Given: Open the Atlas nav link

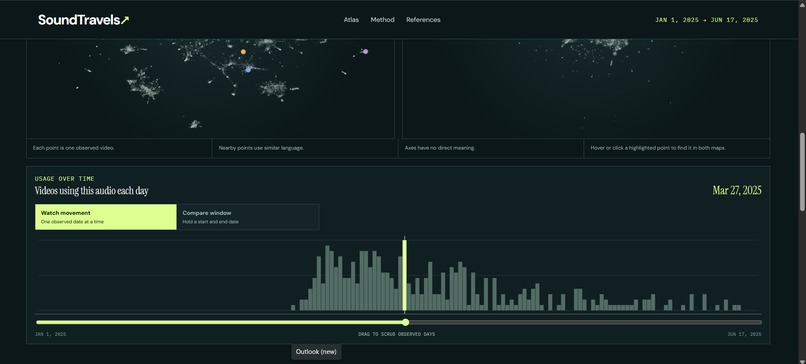Looking at the screenshot, I should [351, 20].
